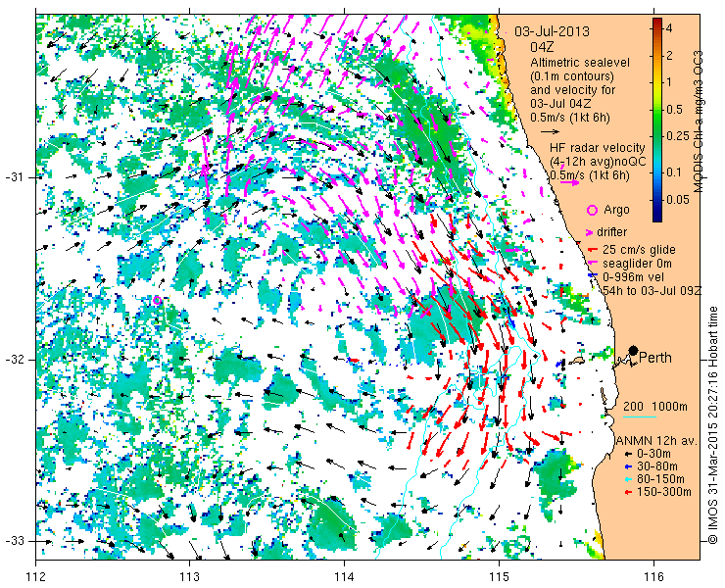
Task: Click the -33 latitude axis label
Action: (x=17, y=541)
